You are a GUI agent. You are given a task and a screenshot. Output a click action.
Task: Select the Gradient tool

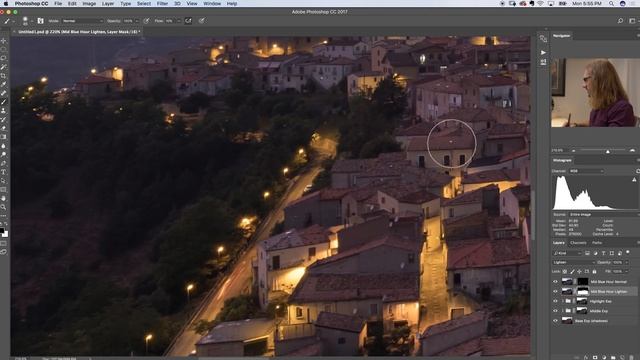[4, 137]
